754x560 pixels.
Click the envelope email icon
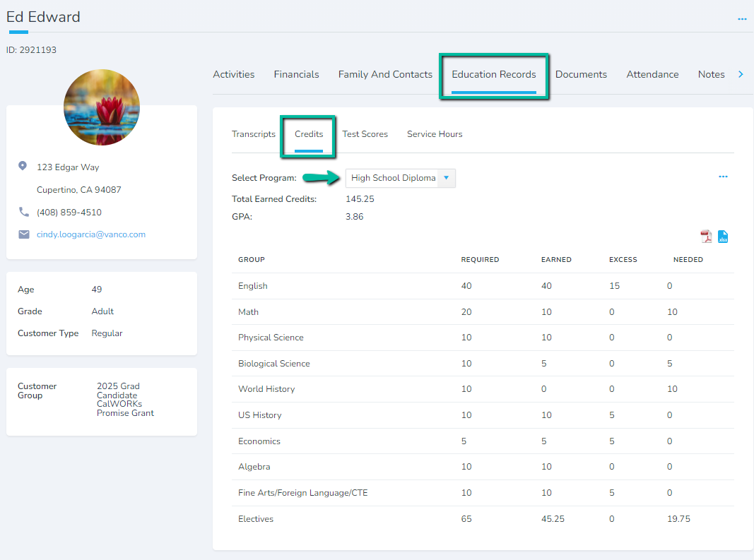click(x=23, y=234)
